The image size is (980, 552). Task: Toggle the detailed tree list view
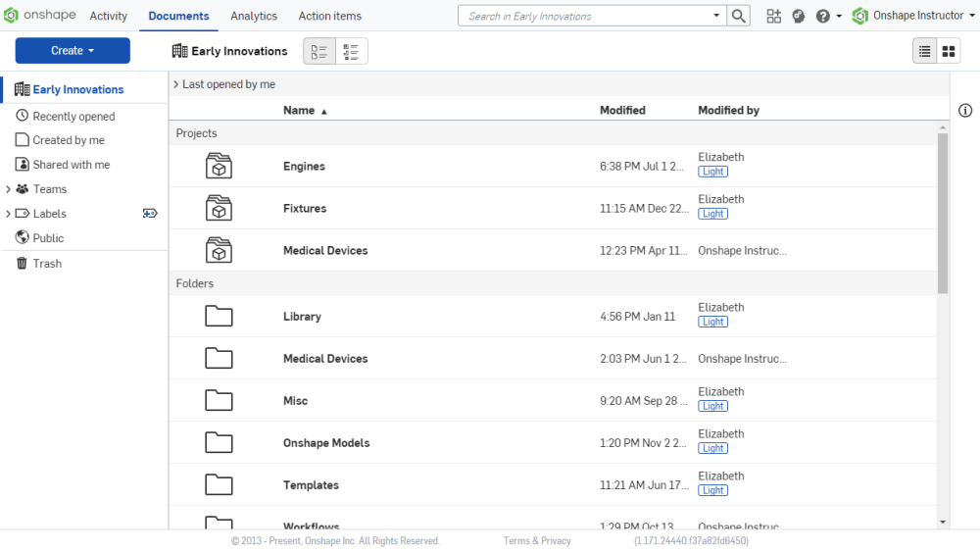352,52
